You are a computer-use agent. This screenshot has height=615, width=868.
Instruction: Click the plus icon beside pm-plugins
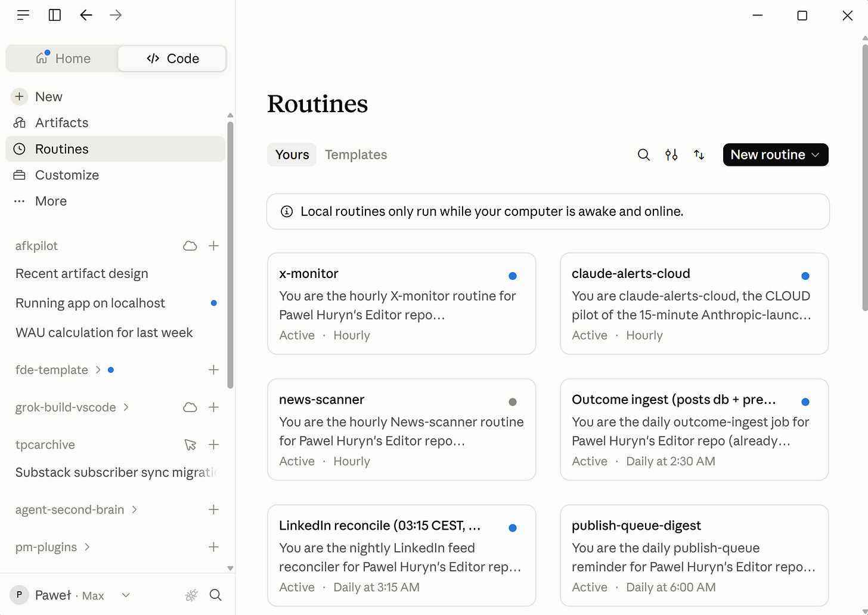tap(214, 547)
